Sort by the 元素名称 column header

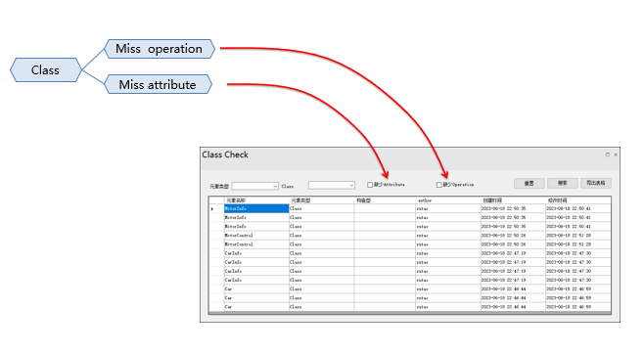(256, 200)
